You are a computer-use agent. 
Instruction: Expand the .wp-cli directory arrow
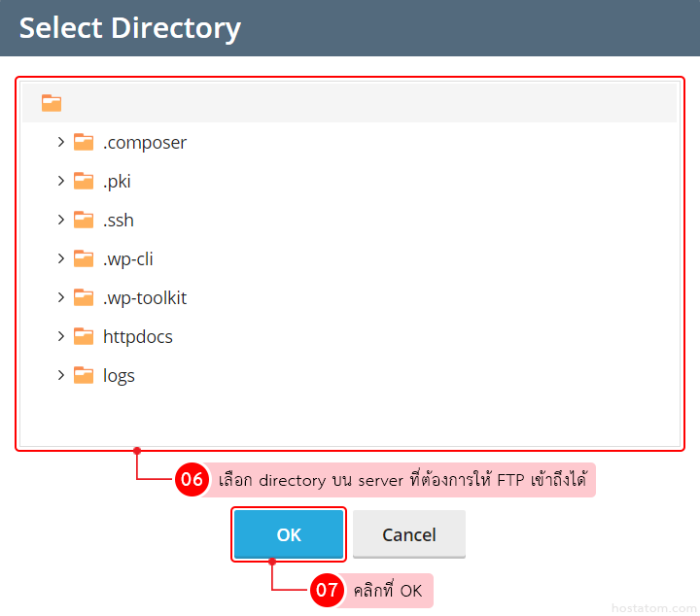pos(61,258)
